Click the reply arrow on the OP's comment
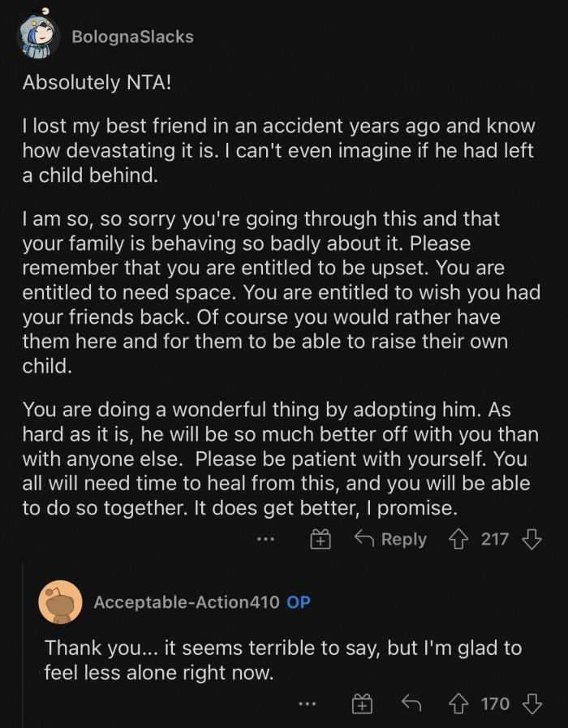 (411, 704)
